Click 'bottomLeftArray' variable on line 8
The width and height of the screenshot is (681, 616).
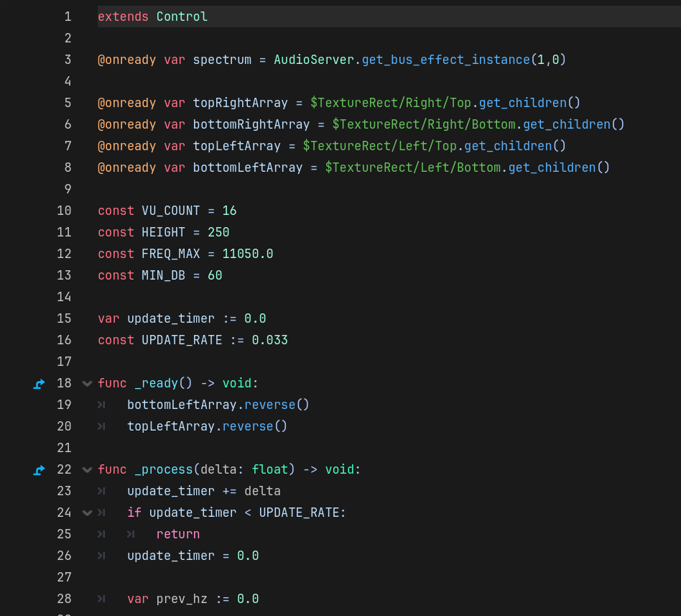click(248, 167)
